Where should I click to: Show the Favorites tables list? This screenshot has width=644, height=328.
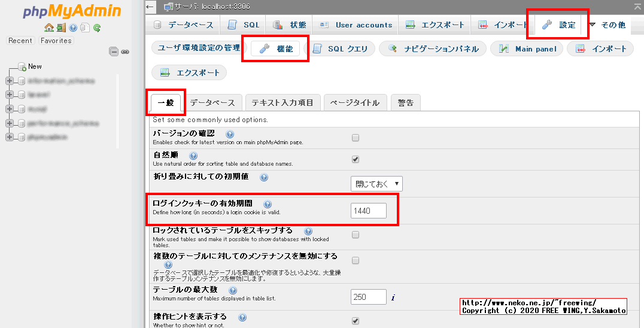coord(56,41)
